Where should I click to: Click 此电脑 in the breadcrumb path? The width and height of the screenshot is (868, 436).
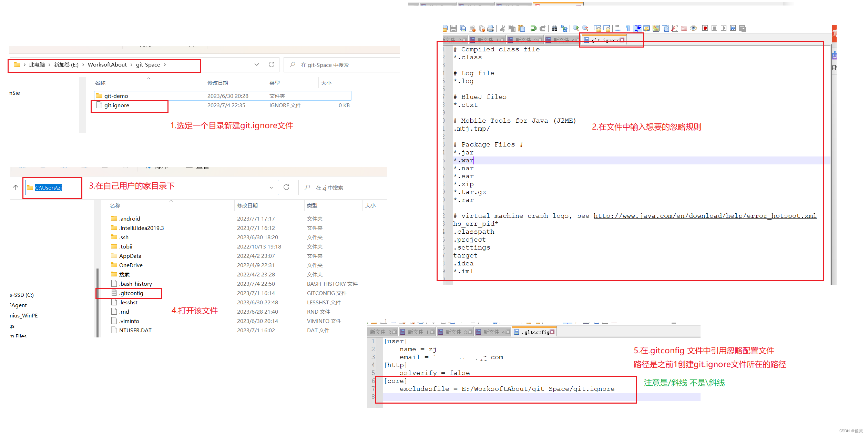pos(37,65)
